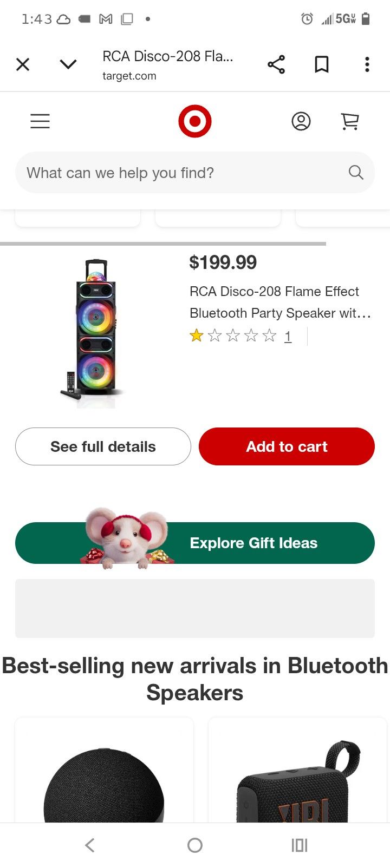The height and width of the screenshot is (868, 390).
Task: Tap the search input field
Action: (162, 172)
